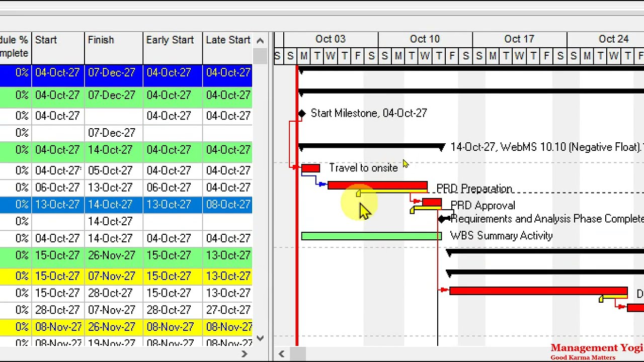
Task: Select the Travel to onsite red bar
Action: click(310, 168)
